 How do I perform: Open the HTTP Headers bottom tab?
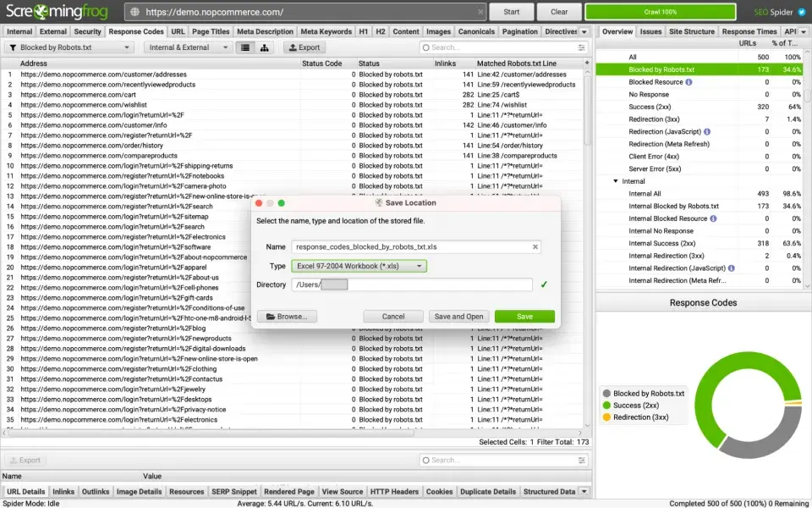[x=394, y=491]
